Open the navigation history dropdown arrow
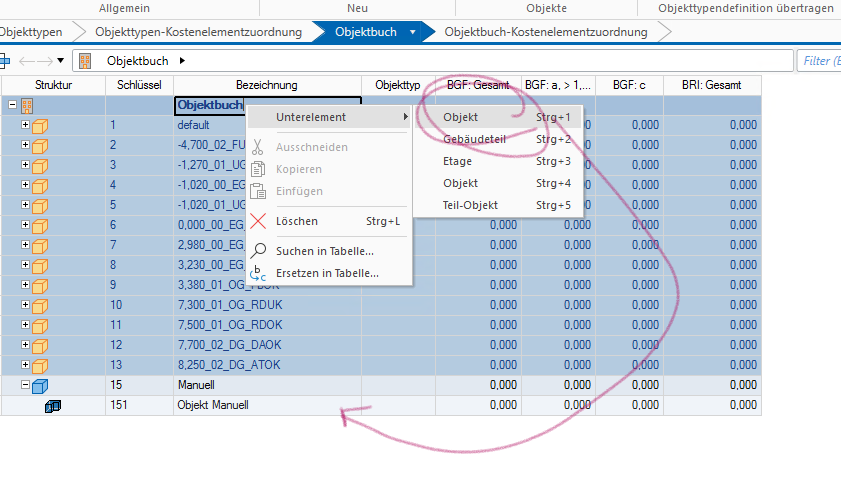 click(x=61, y=62)
